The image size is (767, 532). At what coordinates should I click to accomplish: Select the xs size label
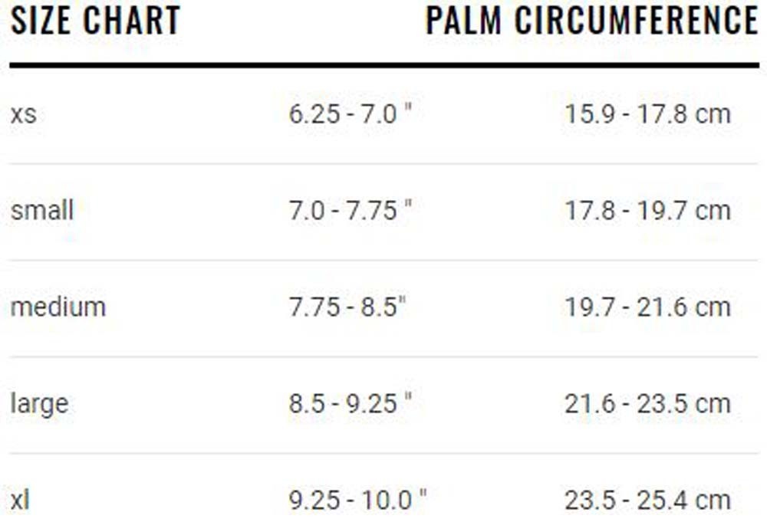[x=24, y=115]
